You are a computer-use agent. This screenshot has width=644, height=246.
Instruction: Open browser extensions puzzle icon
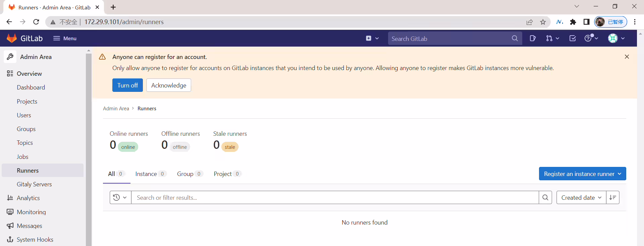(x=573, y=22)
